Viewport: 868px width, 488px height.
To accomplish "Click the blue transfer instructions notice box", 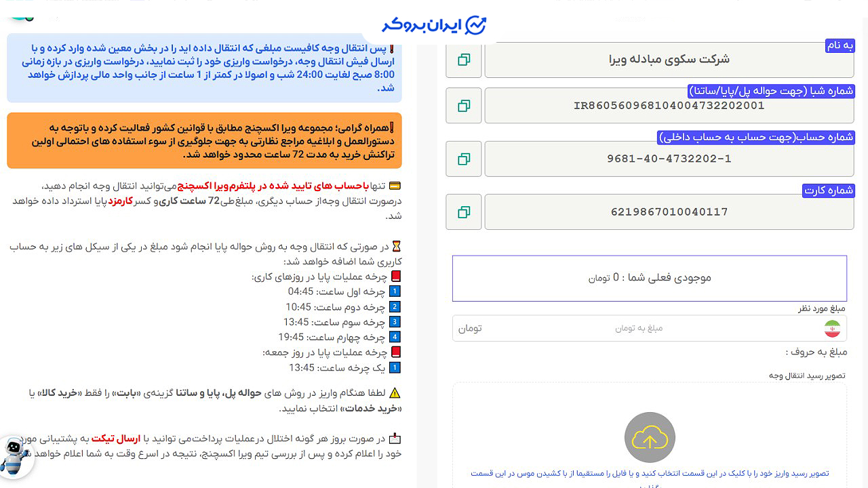I will coord(204,68).
